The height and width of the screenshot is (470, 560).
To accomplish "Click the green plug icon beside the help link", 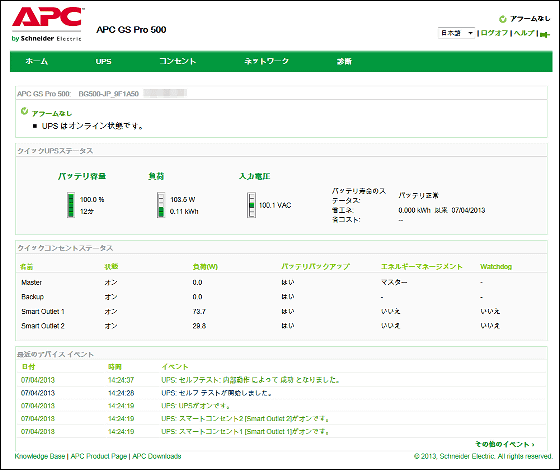I will pyautogui.click(x=545, y=35).
